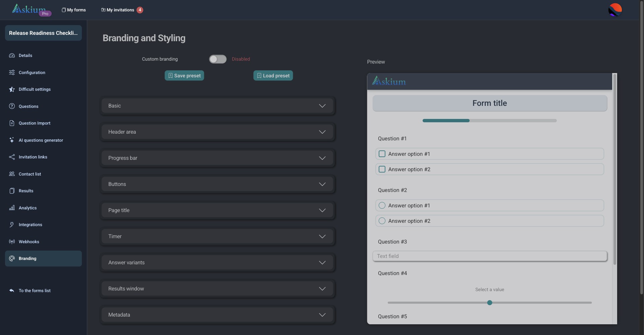
Task: Expand the Basic section
Action: pos(217,106)
